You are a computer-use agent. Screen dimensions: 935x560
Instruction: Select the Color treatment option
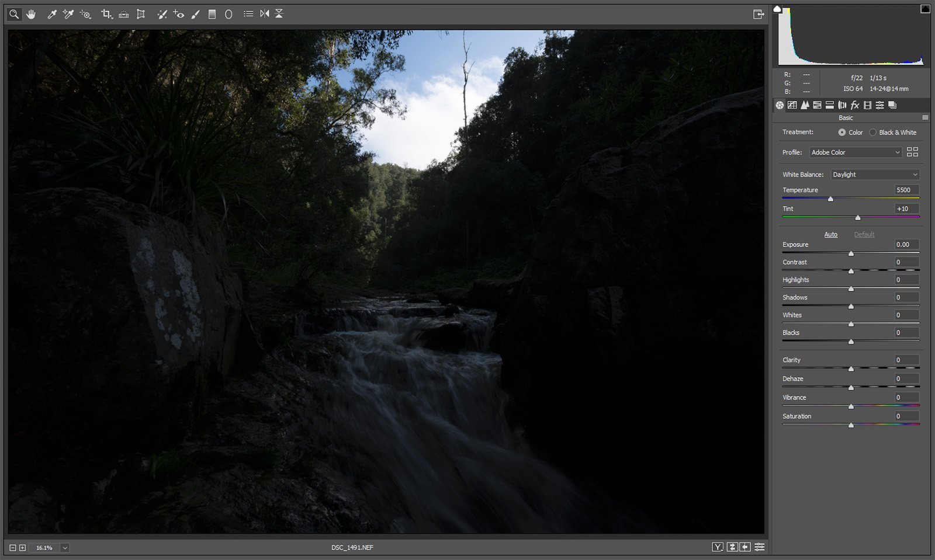pyautogui.click(x=842, y=133)
